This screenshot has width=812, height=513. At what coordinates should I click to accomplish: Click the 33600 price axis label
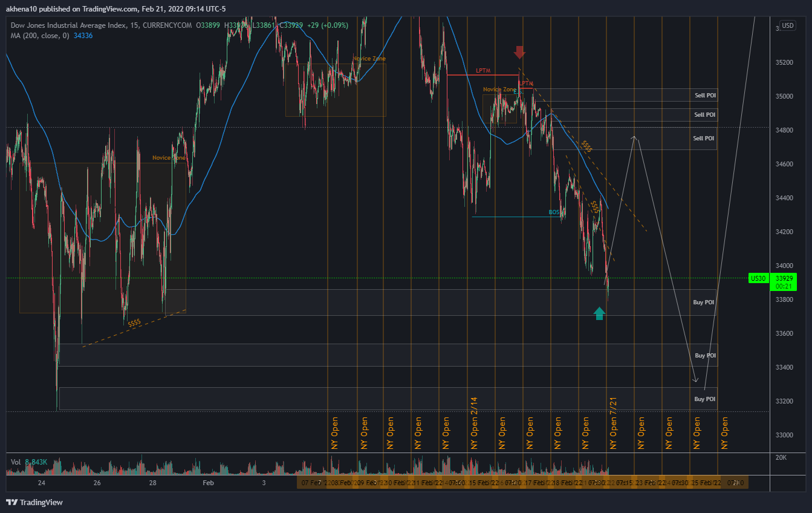[785, 333]
